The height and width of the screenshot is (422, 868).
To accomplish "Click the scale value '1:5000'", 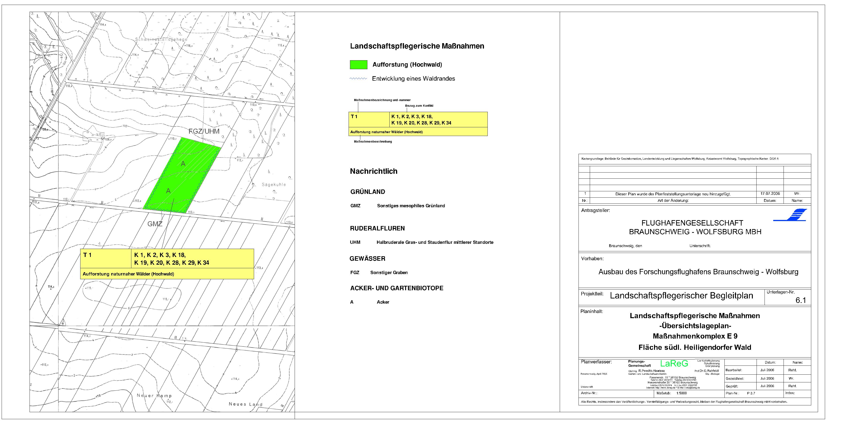I will pos(681,393).
